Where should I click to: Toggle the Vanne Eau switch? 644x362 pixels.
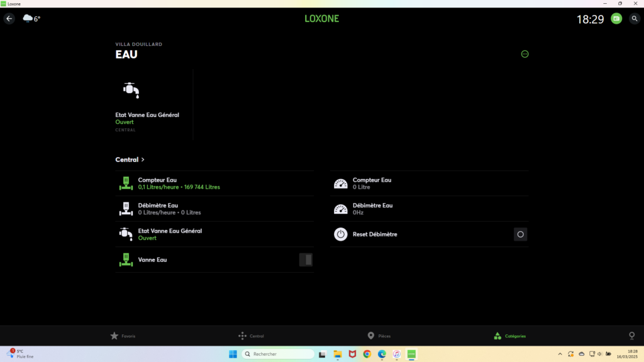pos(306,260)
